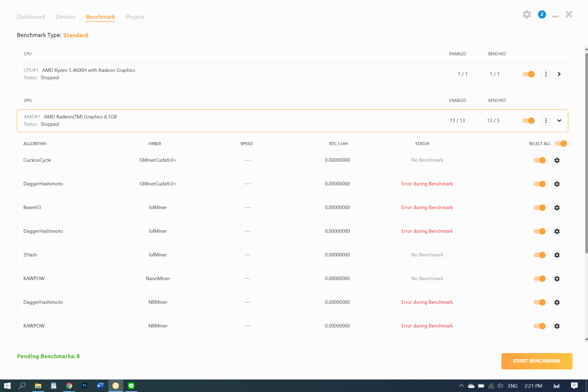Expand the CPU#1 device row chevron
Viewport: 588px width, 392px height.
[x=559, y=74]
